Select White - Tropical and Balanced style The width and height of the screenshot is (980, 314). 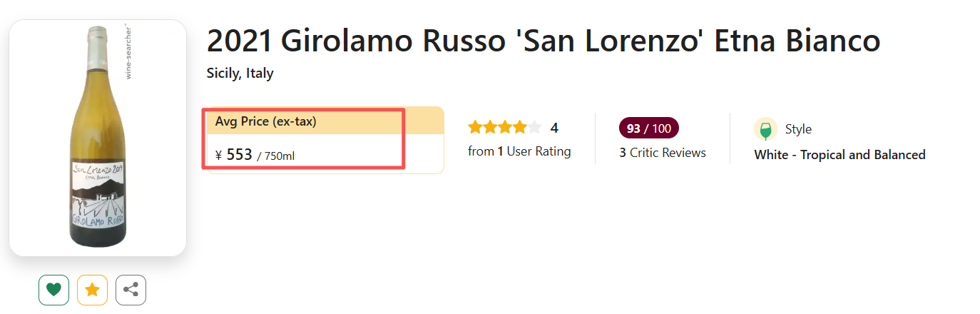coord(839,155)
